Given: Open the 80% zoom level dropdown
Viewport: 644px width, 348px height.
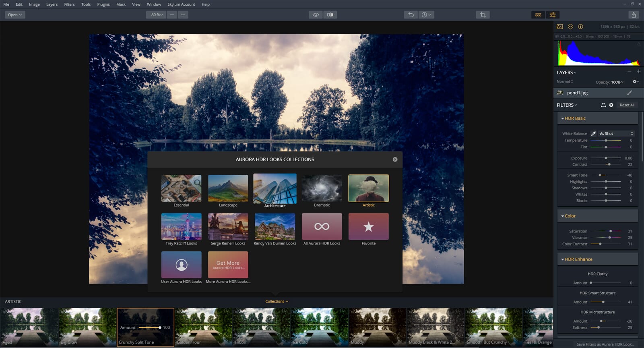Looking at the screenshot, I should (x=156, y=15).
